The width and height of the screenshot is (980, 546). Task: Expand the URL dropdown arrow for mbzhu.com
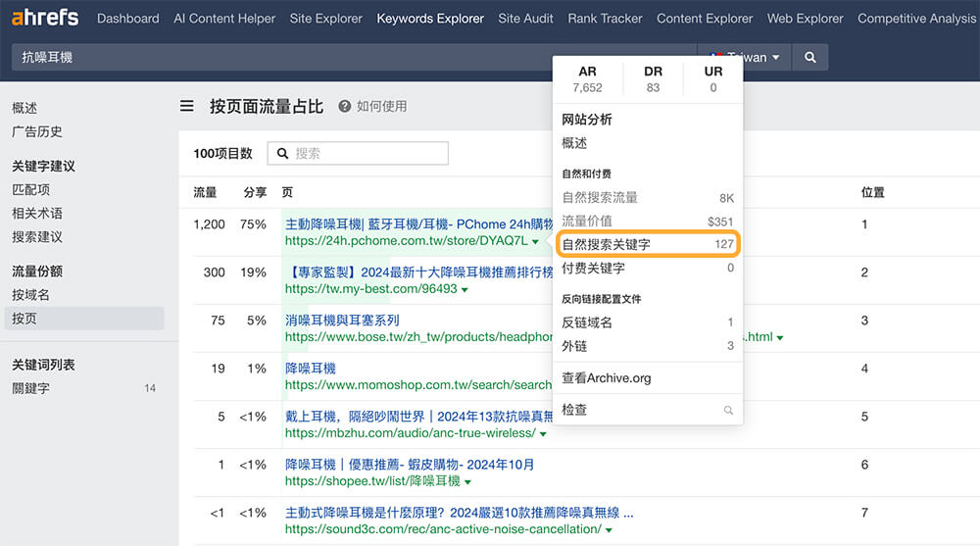point(543,434)
